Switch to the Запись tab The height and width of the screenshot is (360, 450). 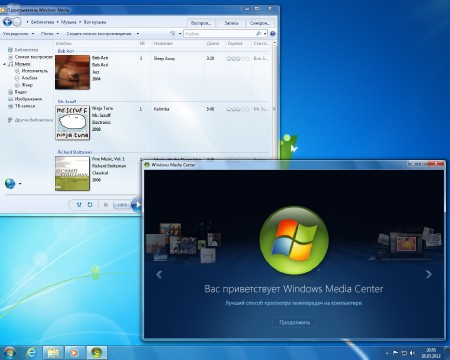(x=231, y=23)
